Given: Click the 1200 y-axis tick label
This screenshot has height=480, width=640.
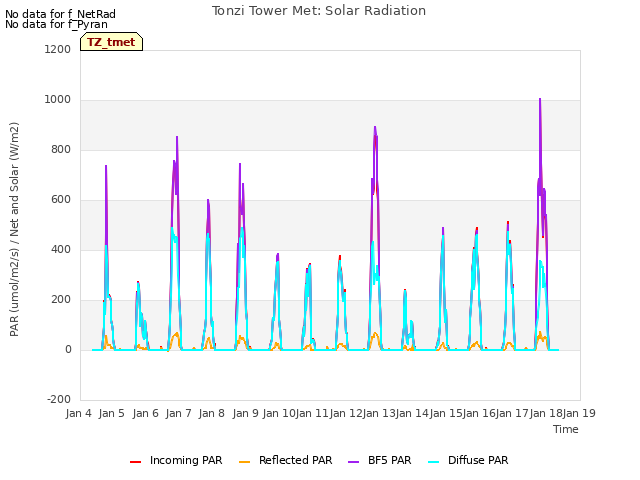Looking at the screenshot, I should [x=58, y=49].
